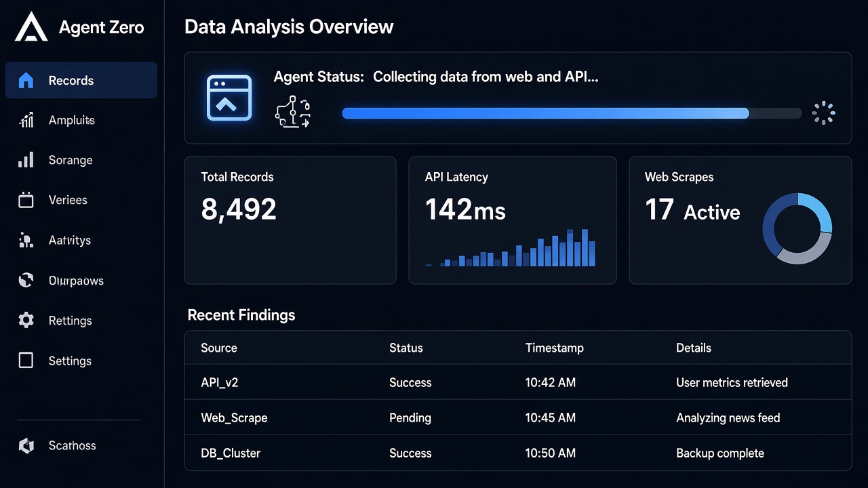The image size is (868, 488).
Task: Click the icon beside Aatvitys
Action: click(26, 240)
